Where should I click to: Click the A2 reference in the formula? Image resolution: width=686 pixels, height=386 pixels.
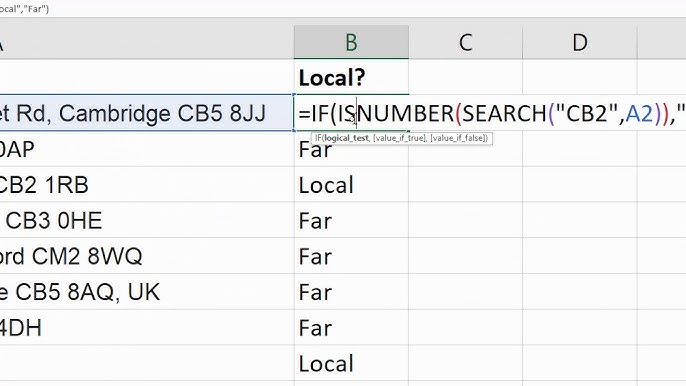640,113
